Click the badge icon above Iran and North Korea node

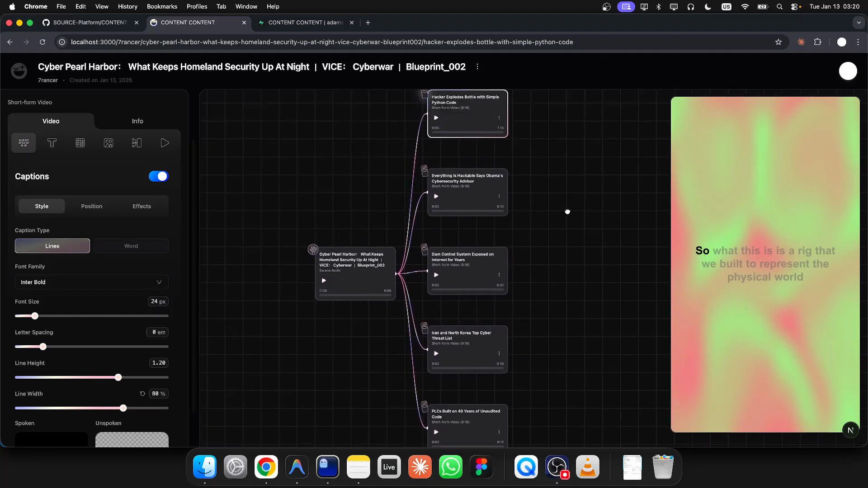pos(424,328)
